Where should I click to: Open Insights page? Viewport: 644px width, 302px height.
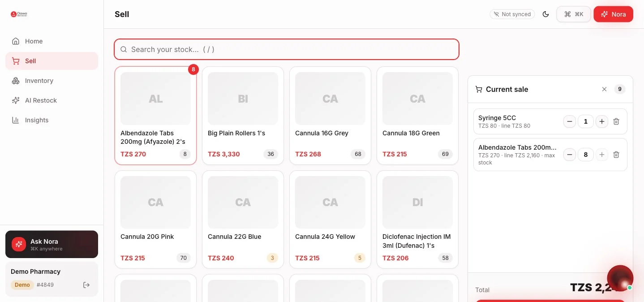[52, 120]
